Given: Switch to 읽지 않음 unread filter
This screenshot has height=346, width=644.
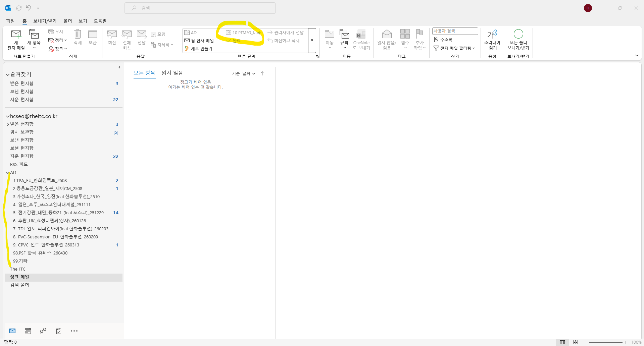Looking at the screenshot, I should tap(172, 73).
